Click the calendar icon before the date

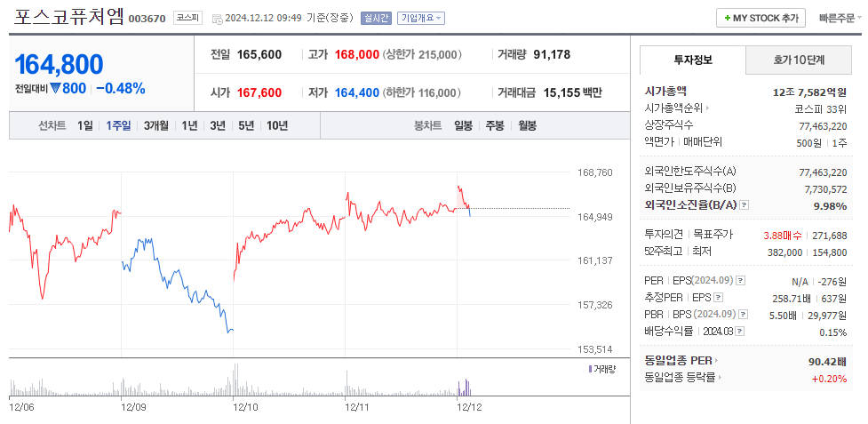[218, 19]
